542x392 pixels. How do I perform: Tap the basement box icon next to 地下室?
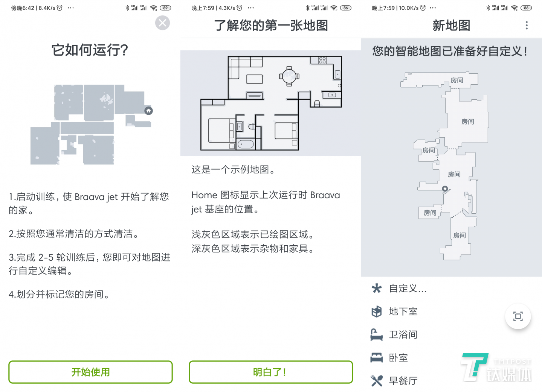376,311
